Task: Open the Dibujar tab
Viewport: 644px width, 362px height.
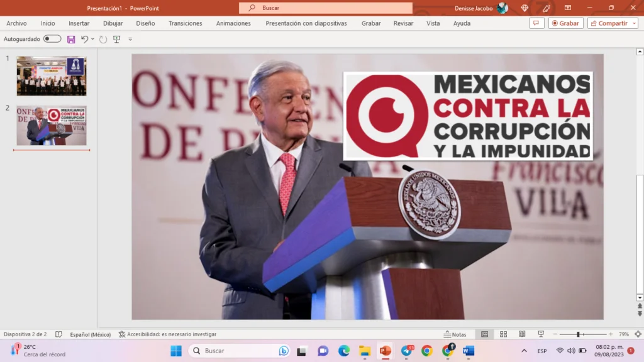Action: click(x=113, y=23)
